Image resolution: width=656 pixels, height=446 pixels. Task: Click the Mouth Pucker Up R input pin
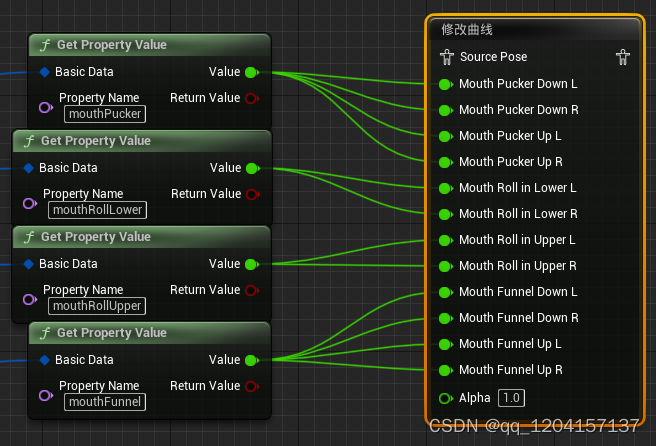click(446, 162)
